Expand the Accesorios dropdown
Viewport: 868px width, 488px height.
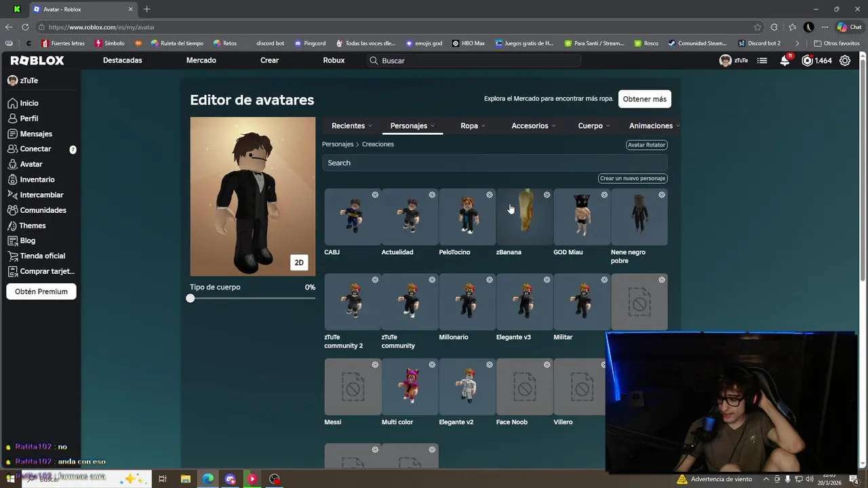point(533,125)
